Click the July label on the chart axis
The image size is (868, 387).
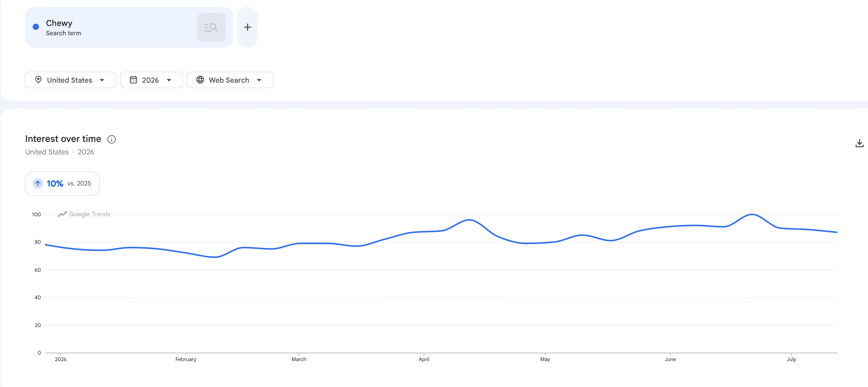(x=792, y=359)
